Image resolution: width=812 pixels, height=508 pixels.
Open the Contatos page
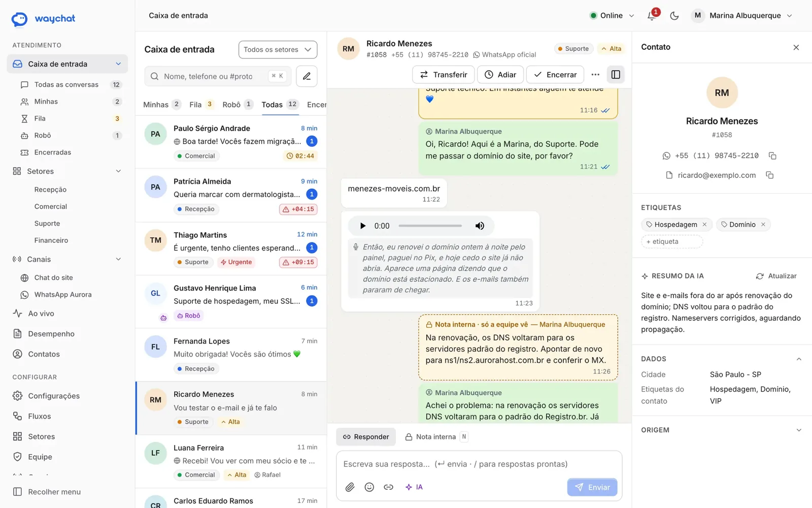click(x=67, y=354)
